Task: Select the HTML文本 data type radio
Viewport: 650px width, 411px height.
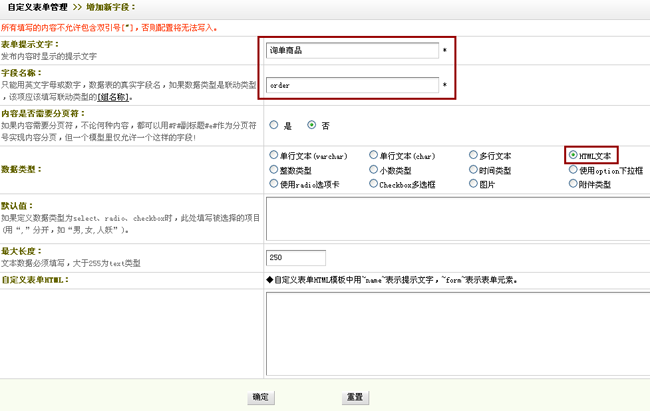Action: click(573, 156)
